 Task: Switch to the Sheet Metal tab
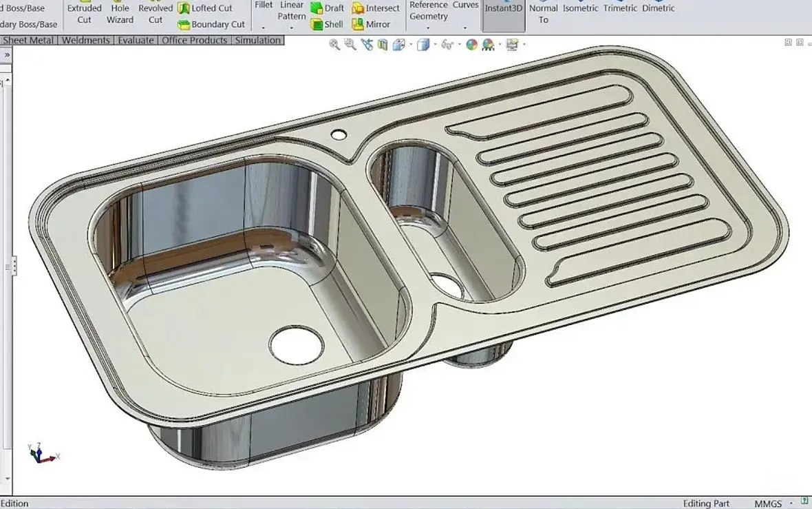coord(28,41)
